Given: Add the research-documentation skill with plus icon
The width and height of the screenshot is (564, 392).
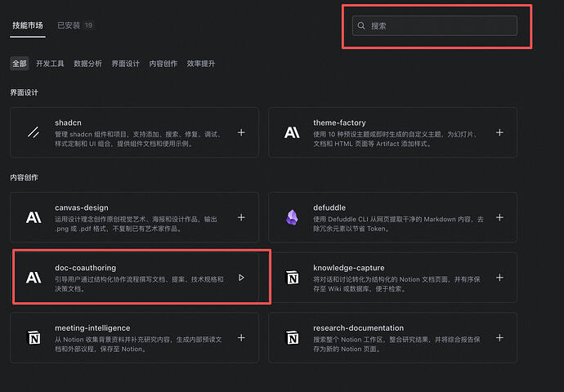Looking at the screenshot, I should [x=499, y=338].
